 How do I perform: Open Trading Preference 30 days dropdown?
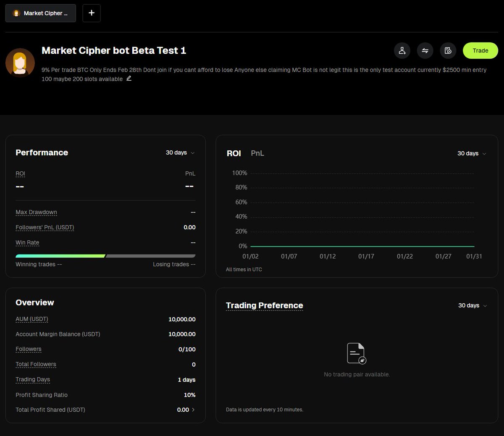pyautogui.click(x=472, y=305)
